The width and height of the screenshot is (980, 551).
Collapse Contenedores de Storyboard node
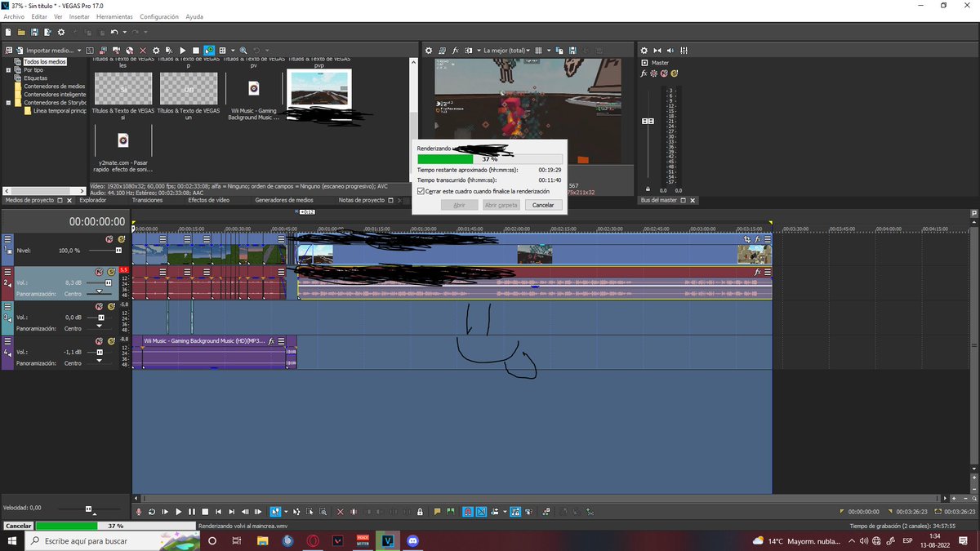tap(8, 103)
